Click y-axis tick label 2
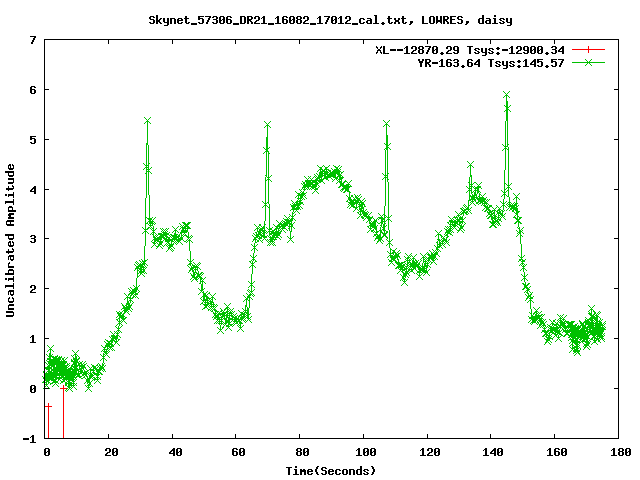640x480 pixels. [x=33, y=289]
